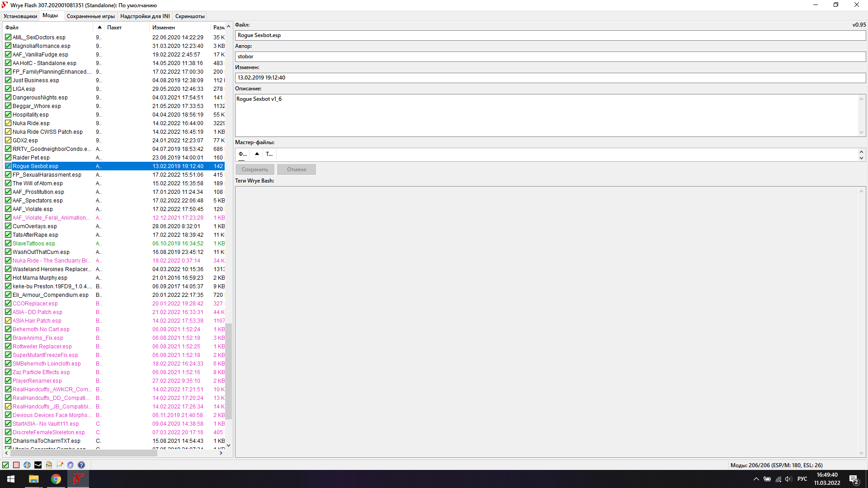The height and width of the screenshot is (488, 868).
Task: Open the Скриншоты tab
Action: (x=190, y=16)
